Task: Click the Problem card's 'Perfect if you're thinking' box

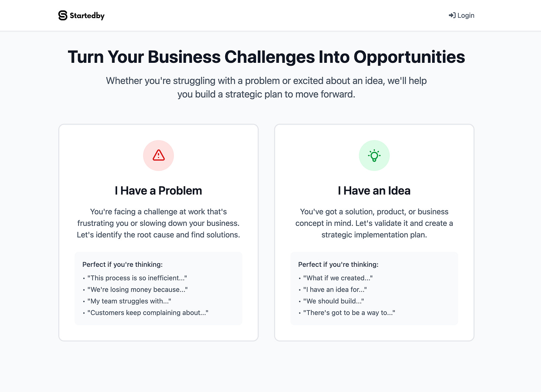Action: tap(159, 288)
